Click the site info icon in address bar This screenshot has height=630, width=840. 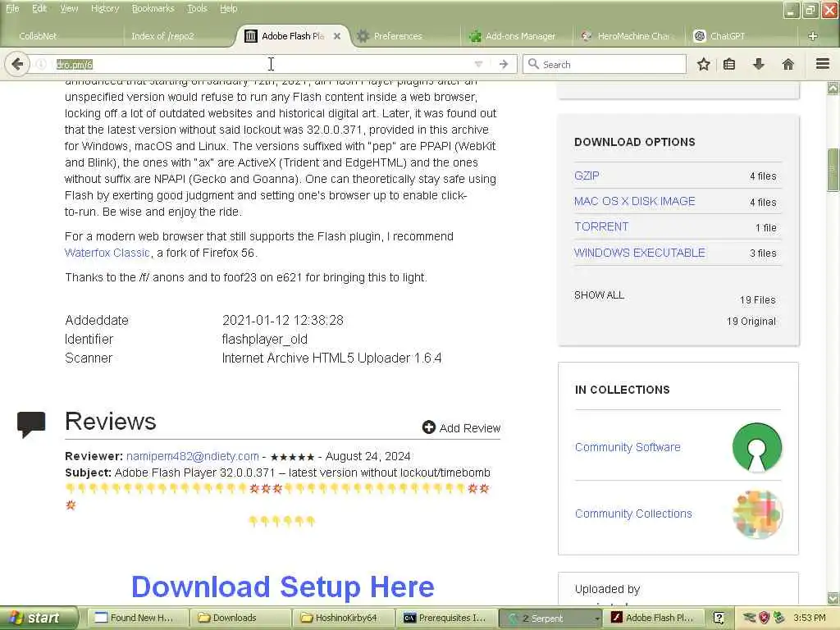tap(40, 64)
